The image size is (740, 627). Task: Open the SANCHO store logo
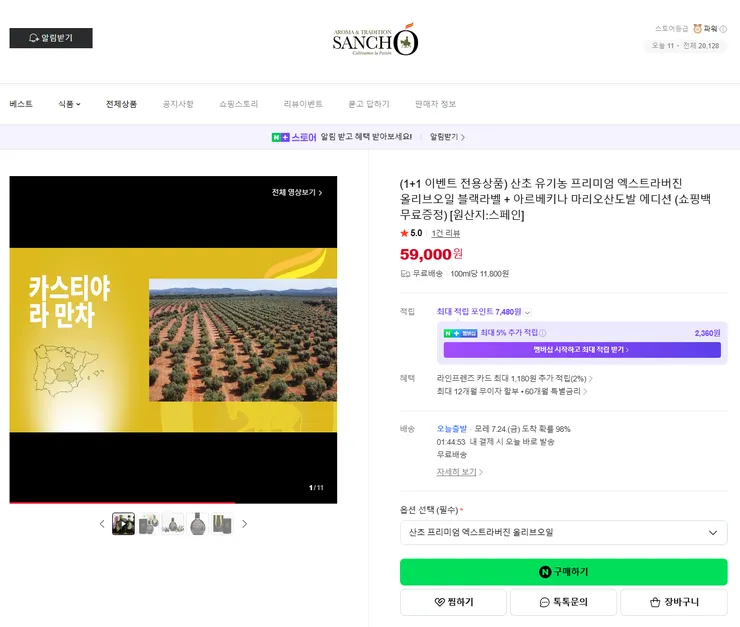click(x=375, y=39)
